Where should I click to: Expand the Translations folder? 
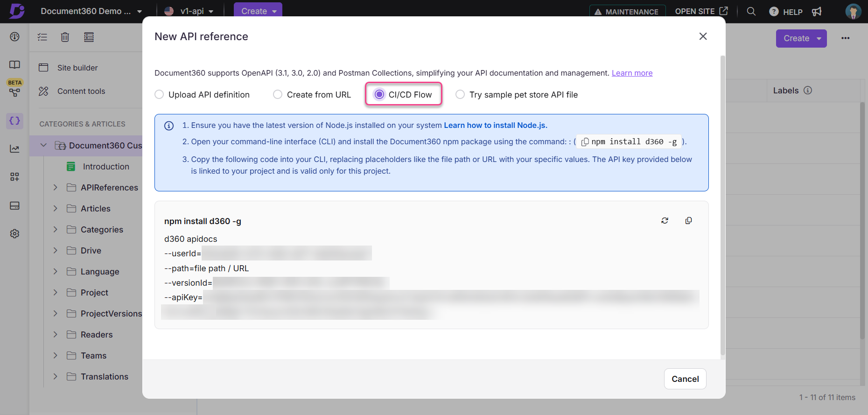point(56,376)
